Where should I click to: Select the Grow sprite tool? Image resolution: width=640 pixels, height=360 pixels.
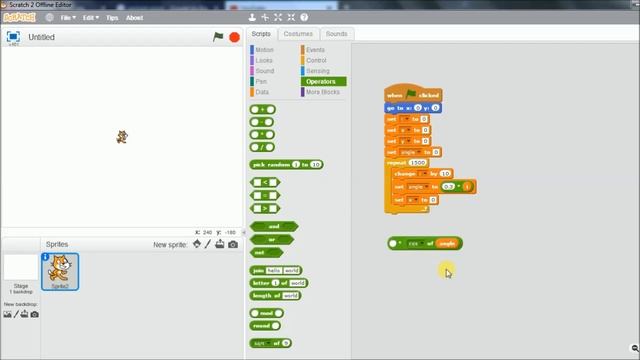tap(278, 17)
